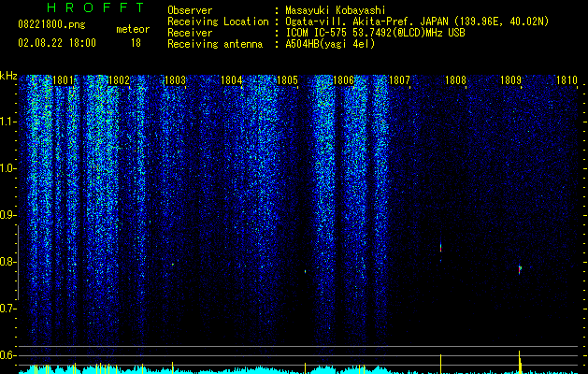The width and height of the screenshot is (588, 374).
Task: Click the 0.8 kHz axis label
Action: [7, 262]
